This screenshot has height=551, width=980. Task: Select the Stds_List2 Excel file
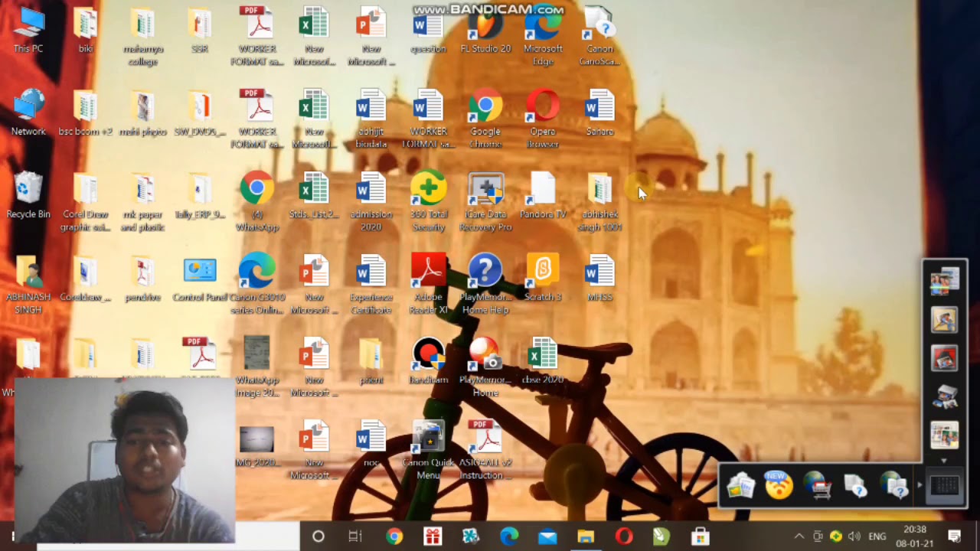[314, 196]
